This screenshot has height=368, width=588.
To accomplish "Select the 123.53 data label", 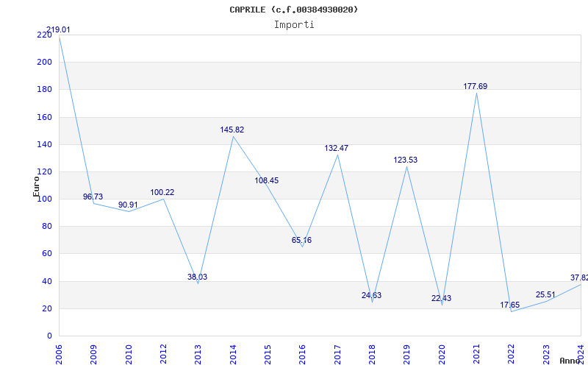I will pyautogui.click(x=406, y=160).
